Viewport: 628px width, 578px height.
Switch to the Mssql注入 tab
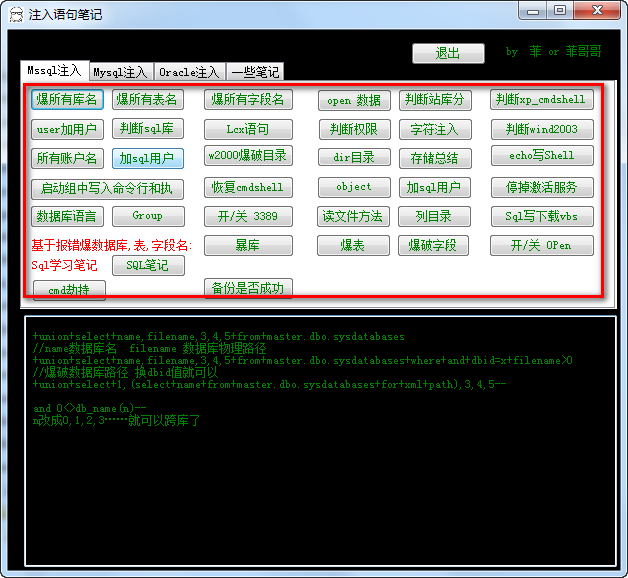click(54, 71)
